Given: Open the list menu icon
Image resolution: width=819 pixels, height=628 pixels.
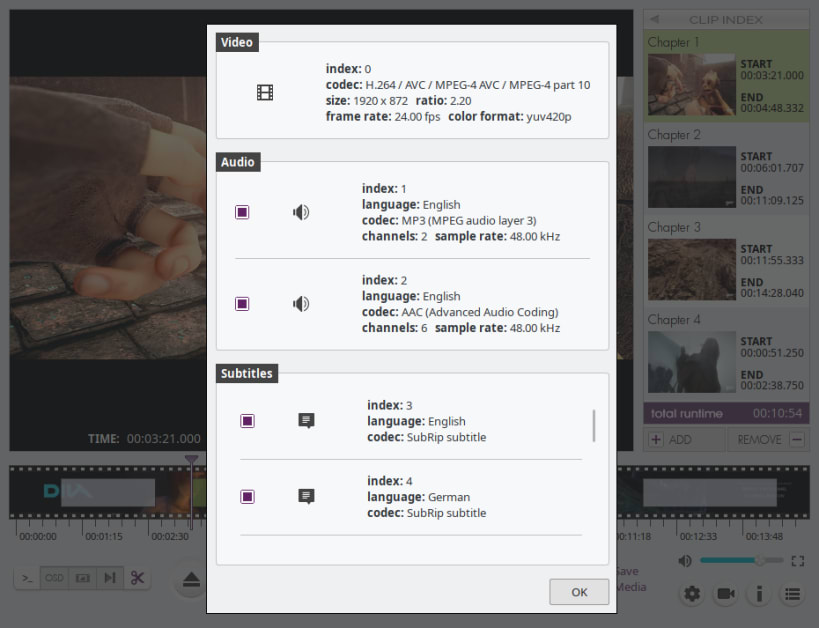Looking at the screenshot, I should [x=792, y=594].
